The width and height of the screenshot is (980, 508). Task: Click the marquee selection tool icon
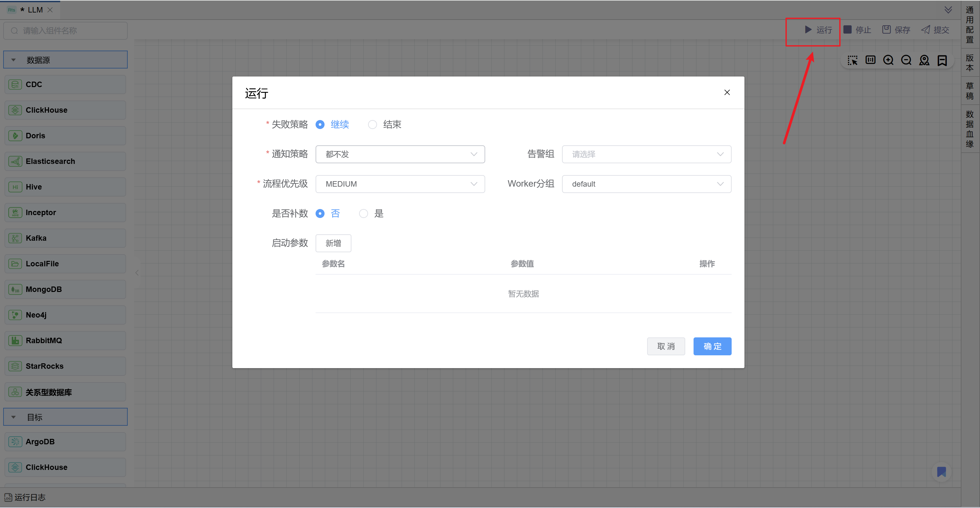(852, 60)
